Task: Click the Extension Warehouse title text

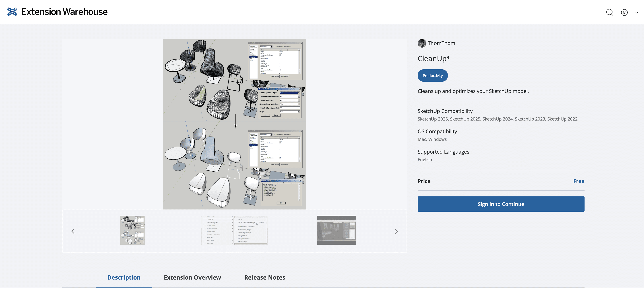Action: click(x=64, y=12)
